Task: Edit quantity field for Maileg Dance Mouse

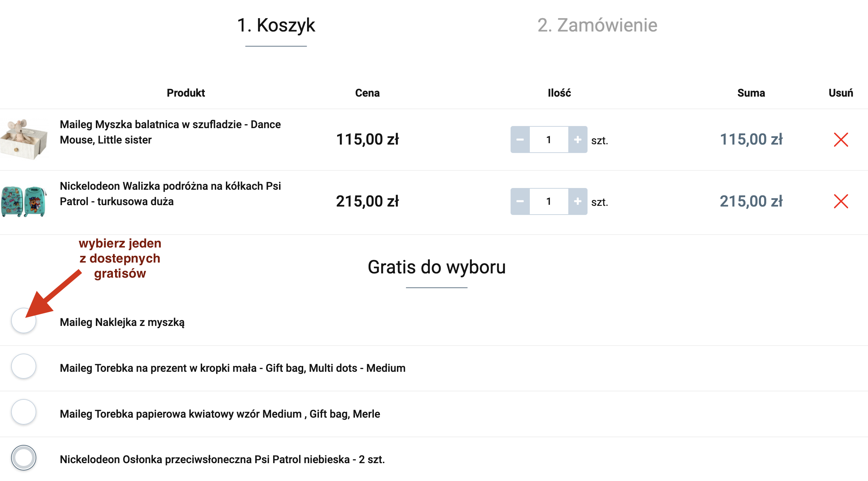Action: (x=549, y=140)
